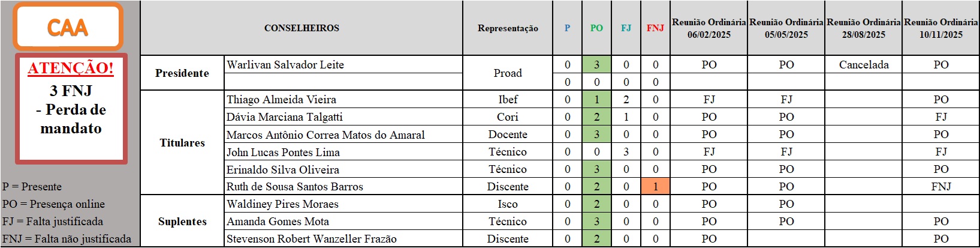Click the red FNJ column header
This screenshot has width=980, height=248.
pyautogui.click(x=655, y=28)
